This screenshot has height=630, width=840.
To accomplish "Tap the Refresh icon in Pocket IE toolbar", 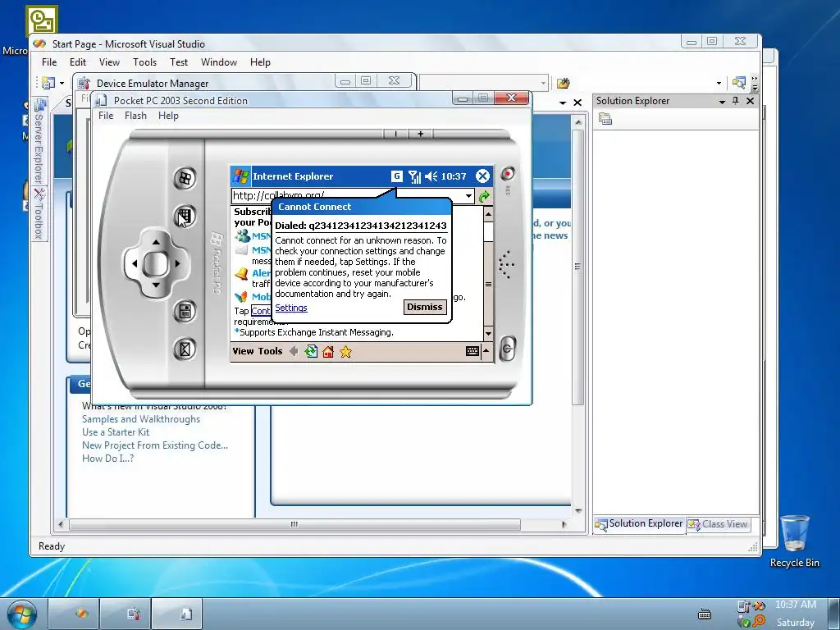I will (x=311, y=351).
